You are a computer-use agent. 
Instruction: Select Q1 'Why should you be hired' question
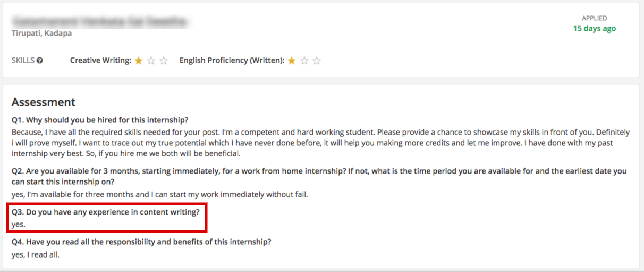point(100,120)
